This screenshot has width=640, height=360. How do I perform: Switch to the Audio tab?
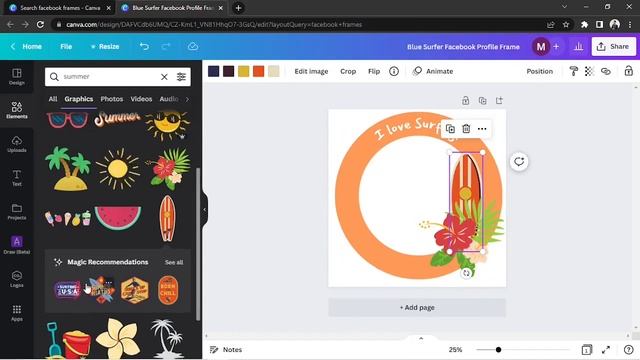[169, 99]
